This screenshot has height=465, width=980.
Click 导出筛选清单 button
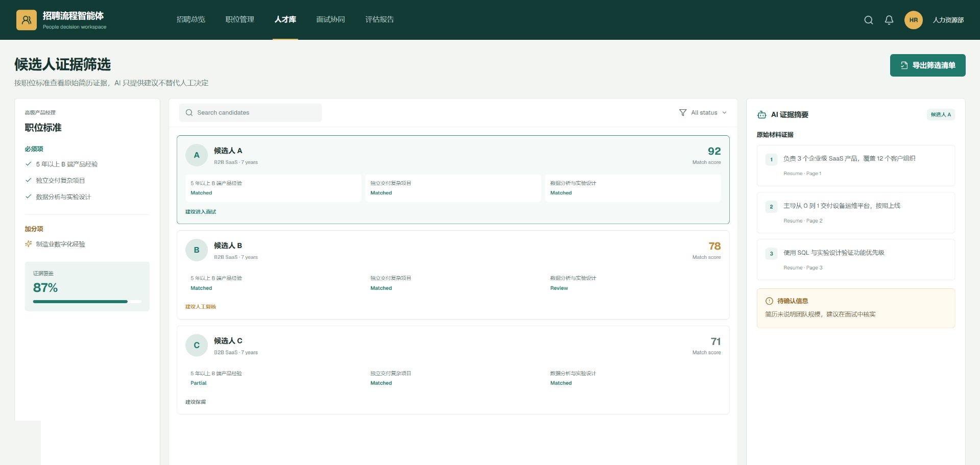(927, 65)
